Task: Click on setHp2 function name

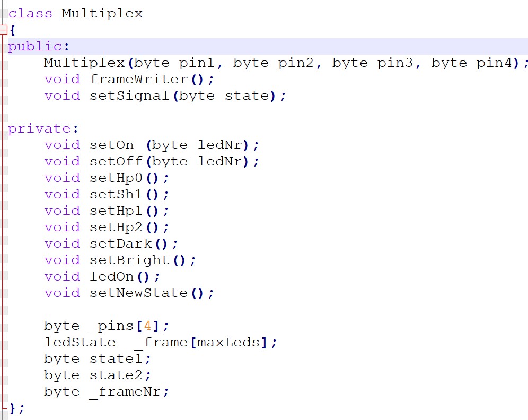Action: tap(116, 227)
